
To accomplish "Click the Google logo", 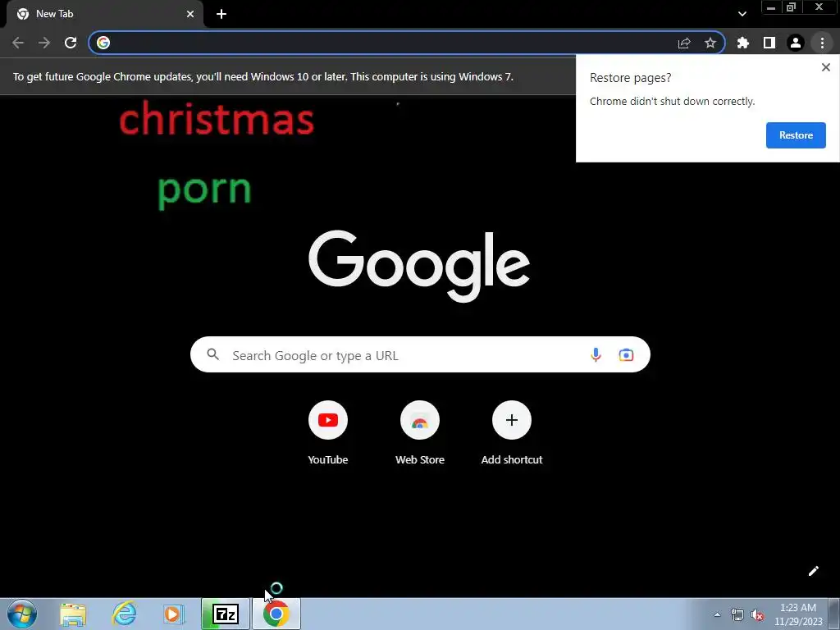I will pos(419,265).
